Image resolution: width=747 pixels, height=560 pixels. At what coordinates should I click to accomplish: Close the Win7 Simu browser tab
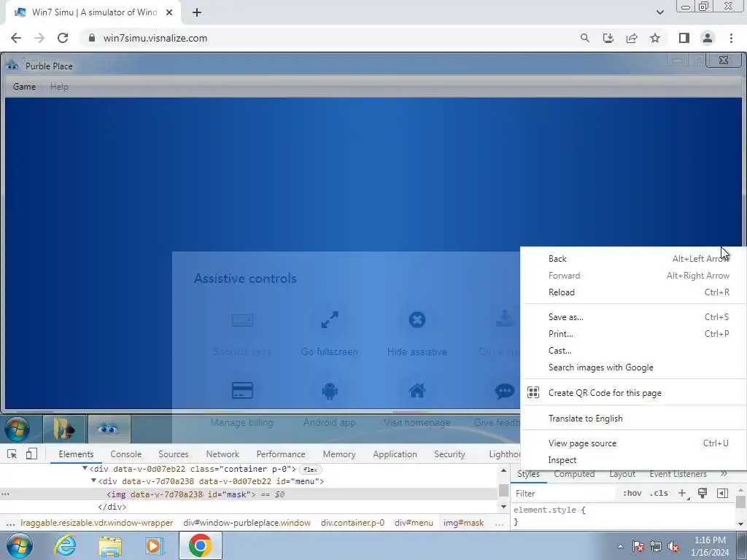[169, 12]
